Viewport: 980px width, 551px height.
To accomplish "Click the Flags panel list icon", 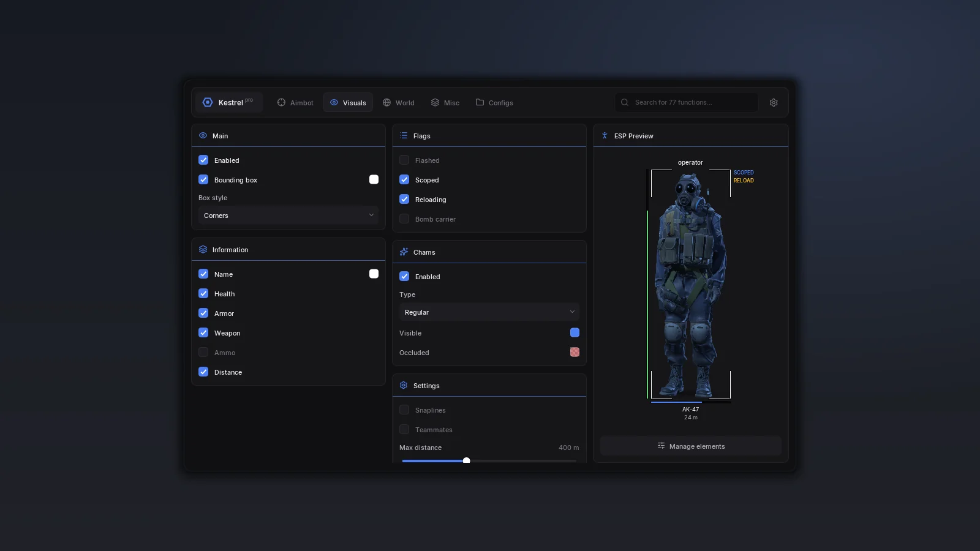I will pyautogui.click(x=404, y=135).
